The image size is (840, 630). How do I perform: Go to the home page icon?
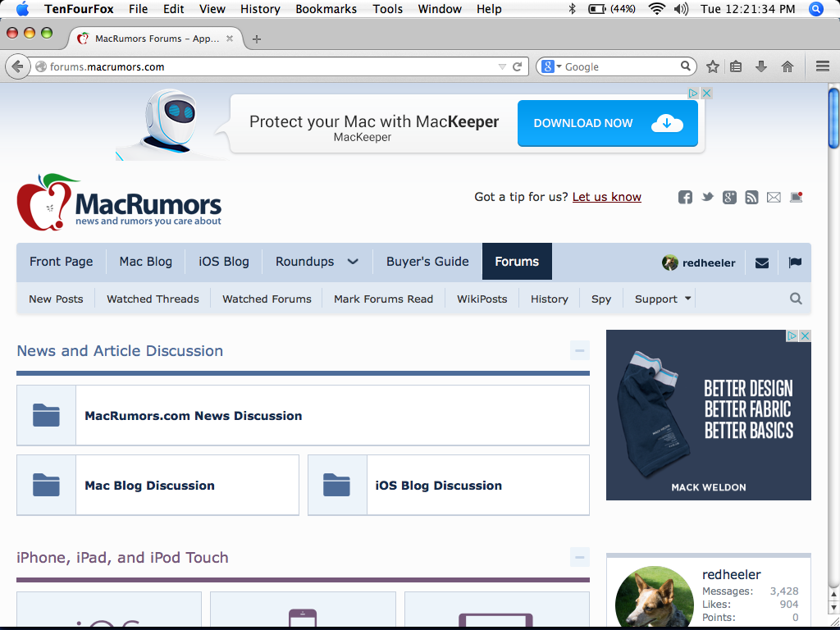point(787,67)
